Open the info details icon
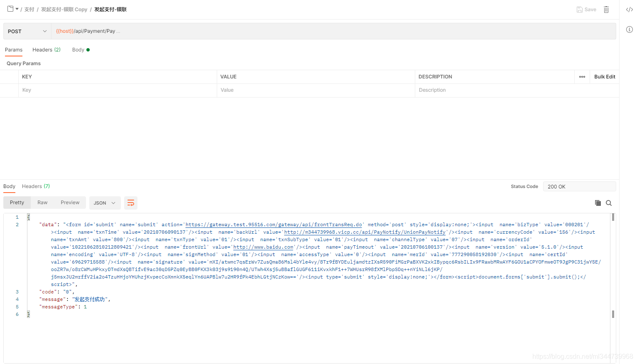 pyautogui.click(x=630, y=29)
